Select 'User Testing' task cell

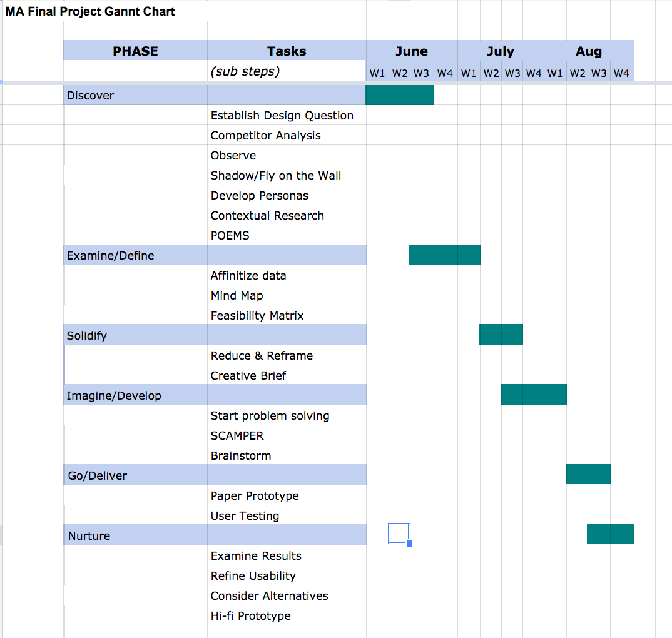point(287,515)
